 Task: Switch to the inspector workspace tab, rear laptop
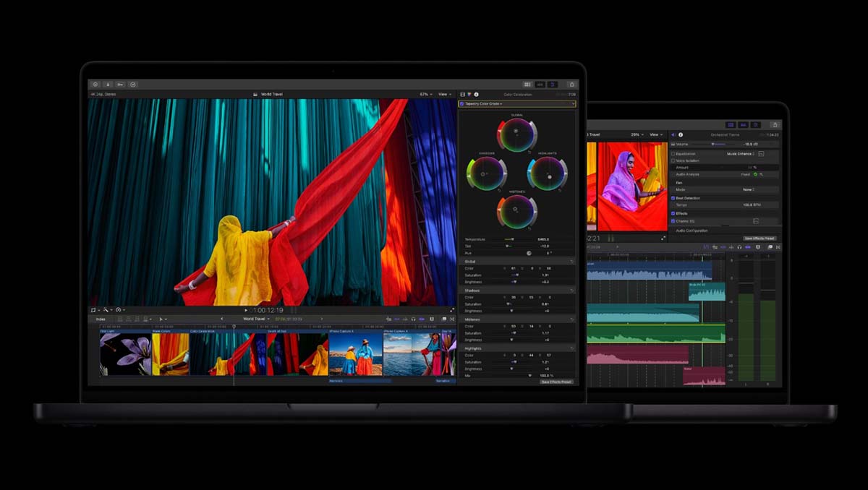[755, 124]
